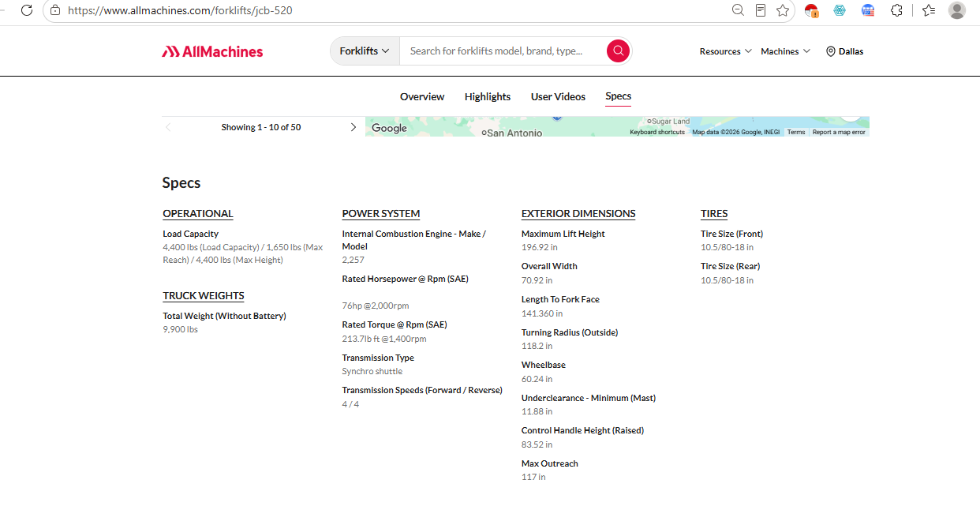Click the AllMachines logo
The height and width of the screenshot is (510, 980).
pos(213,51)
